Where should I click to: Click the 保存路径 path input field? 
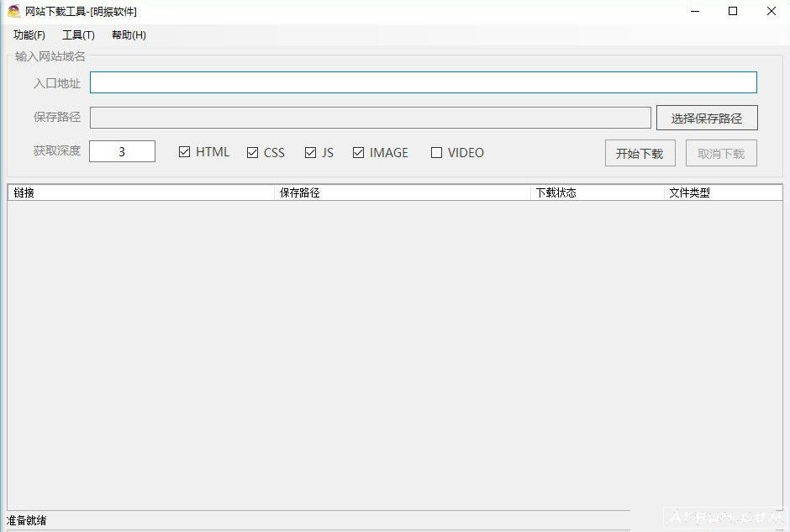click(x=372, y=117)
